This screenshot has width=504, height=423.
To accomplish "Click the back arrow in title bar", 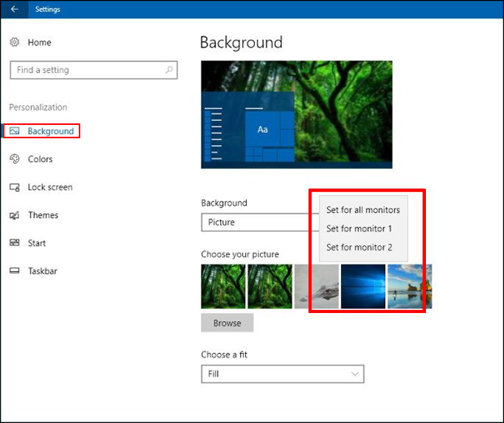I will 14,10.
